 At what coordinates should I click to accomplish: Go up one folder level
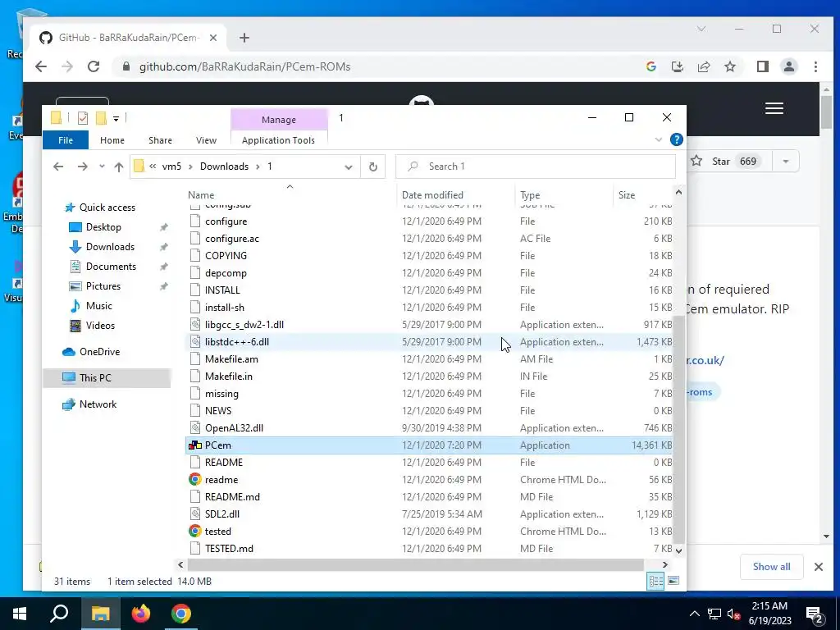(119, 167)
